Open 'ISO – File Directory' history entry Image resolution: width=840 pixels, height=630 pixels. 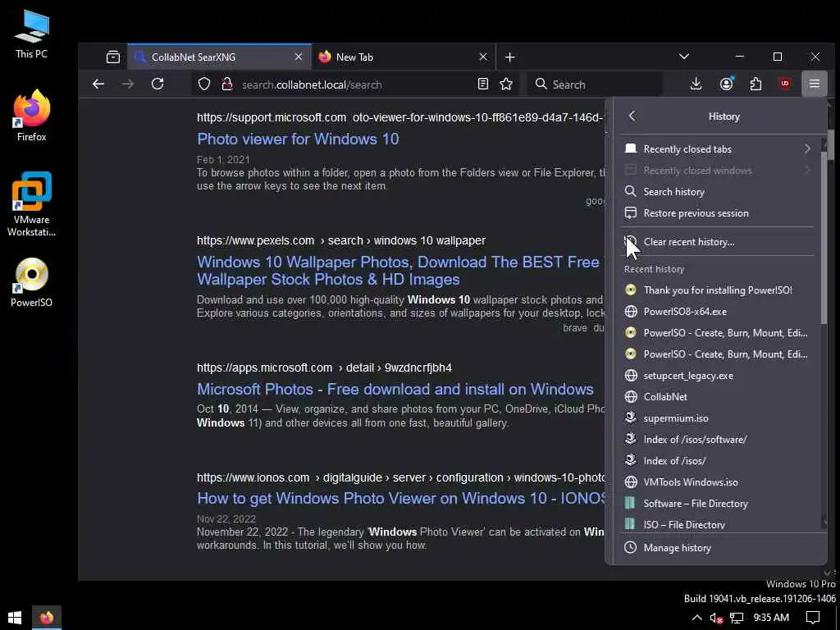[x=718, y=524]
